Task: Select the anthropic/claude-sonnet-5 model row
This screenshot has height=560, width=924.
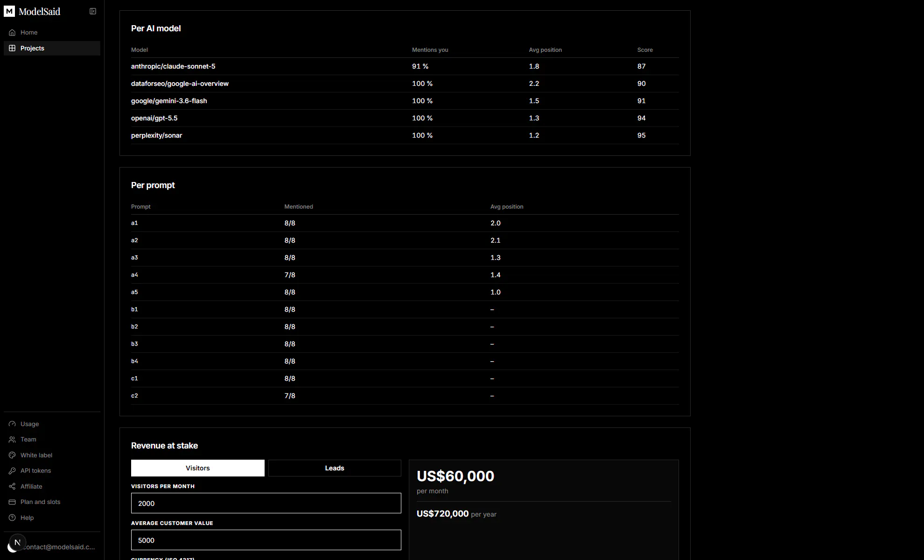Action: (405, 66)
